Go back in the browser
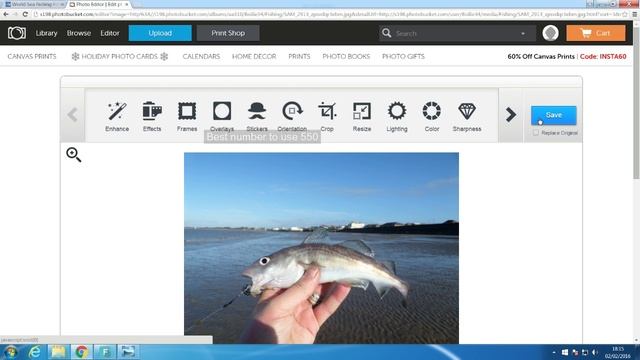Image resolution: width=640 pixels, height=360 pixels. tap(6, 14)
